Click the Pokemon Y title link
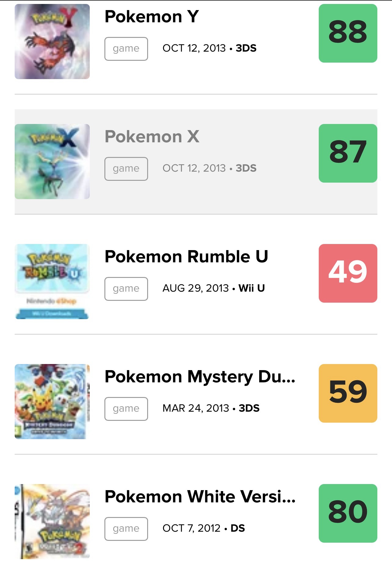This screenshot has height=561, width=392. [152, 16]
